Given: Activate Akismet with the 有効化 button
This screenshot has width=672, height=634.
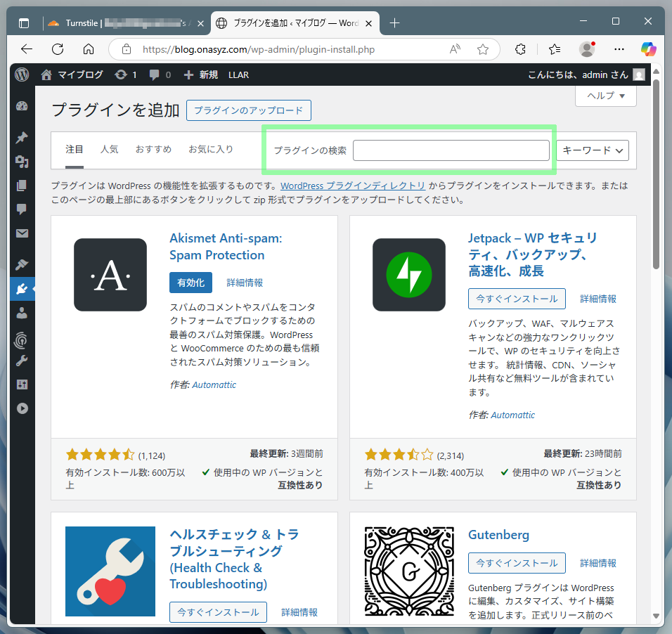Looking at the screenshot, I should (190, 283).
